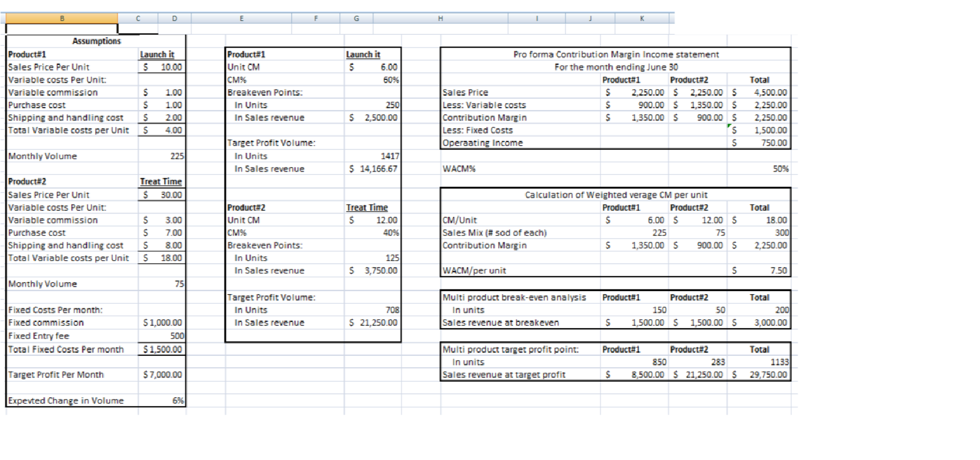Click the 'Fixed commission' label

(x=46, y=322)
